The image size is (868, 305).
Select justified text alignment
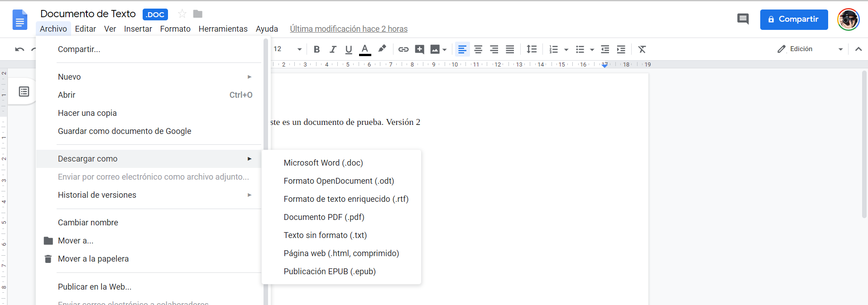(510, 49)
